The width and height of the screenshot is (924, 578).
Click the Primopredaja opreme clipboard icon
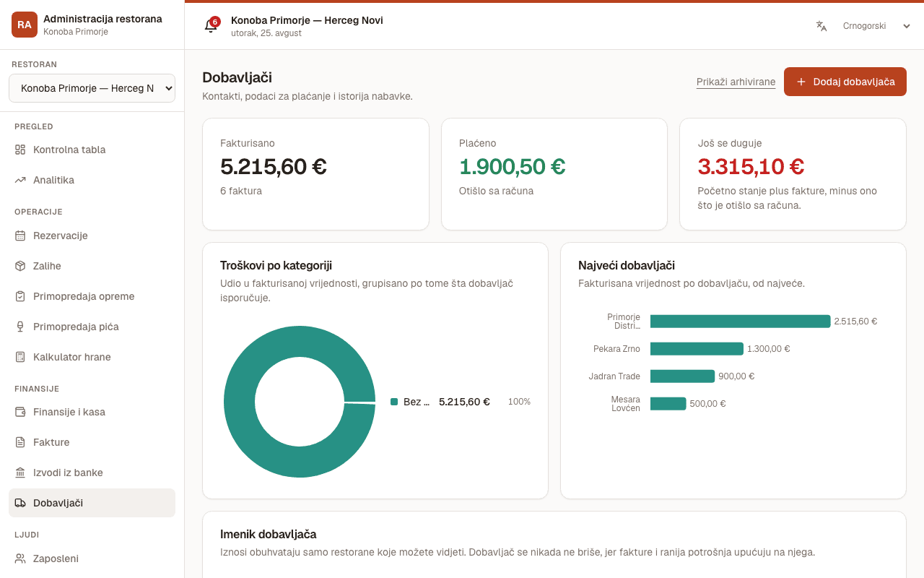pos(20,296)
